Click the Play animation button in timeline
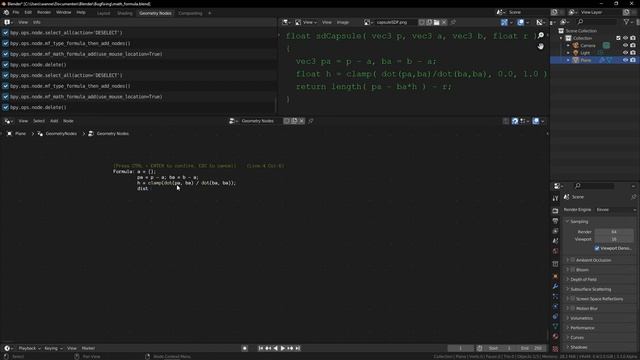The width and height of the screenshot is (640, 360). [282, 348]
